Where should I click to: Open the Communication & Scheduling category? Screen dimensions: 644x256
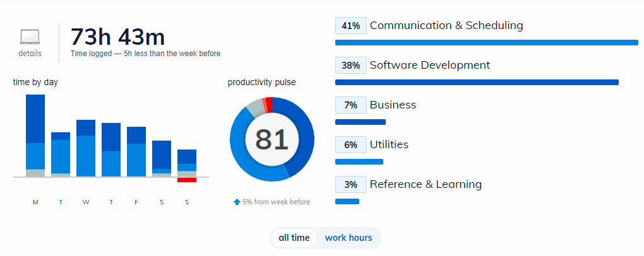446,26
